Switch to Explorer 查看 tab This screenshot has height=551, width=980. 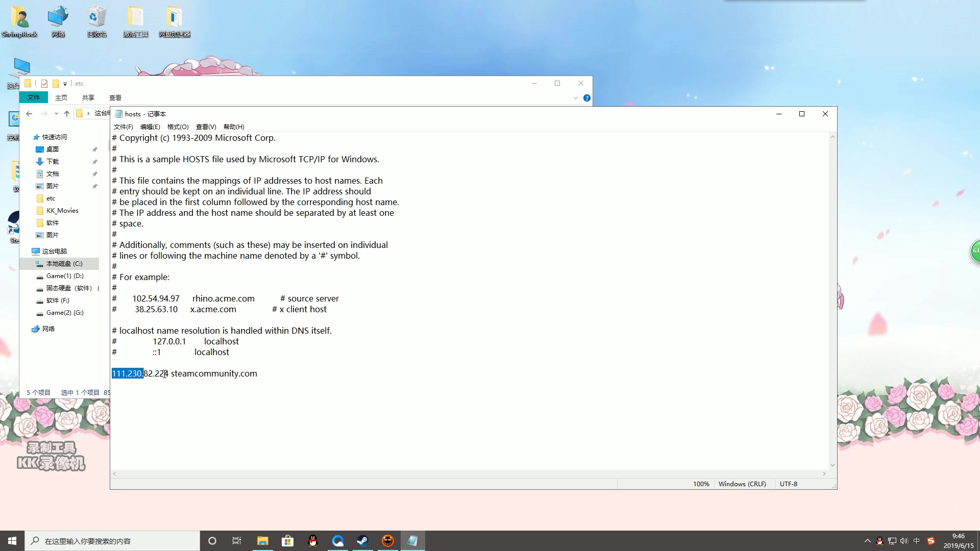coord(115,97)
